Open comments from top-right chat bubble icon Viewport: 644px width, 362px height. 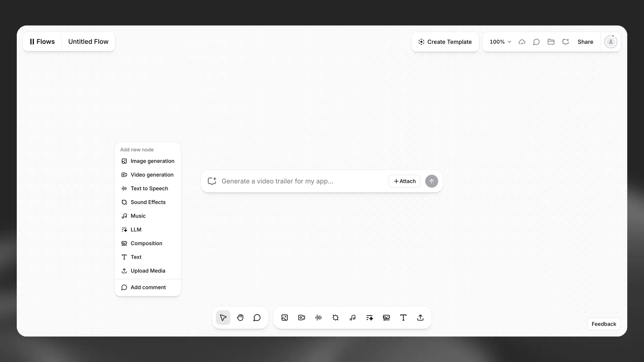coord(536,42)
